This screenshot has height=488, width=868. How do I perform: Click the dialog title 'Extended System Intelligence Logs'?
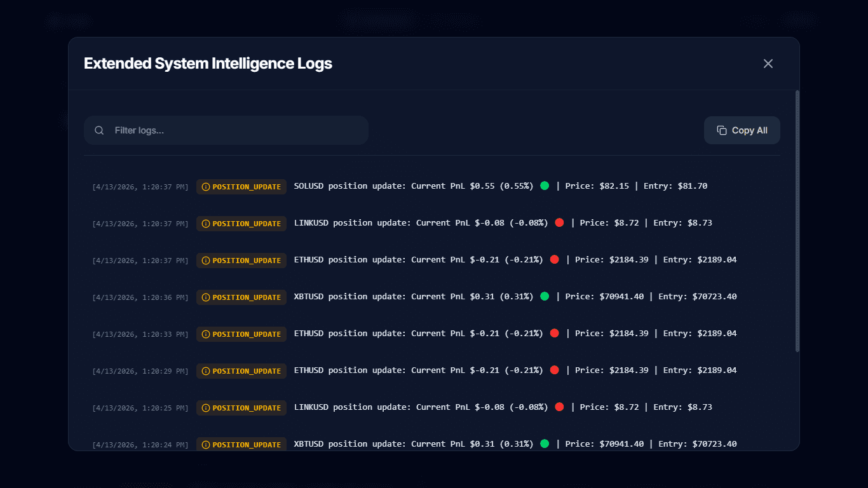click(x=208, y=64)
